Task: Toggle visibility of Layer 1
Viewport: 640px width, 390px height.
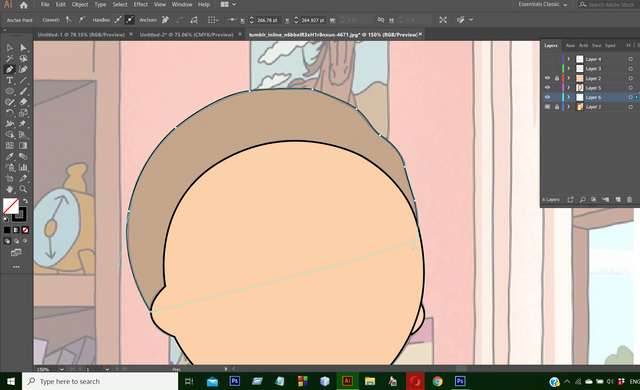Action: 547,106
